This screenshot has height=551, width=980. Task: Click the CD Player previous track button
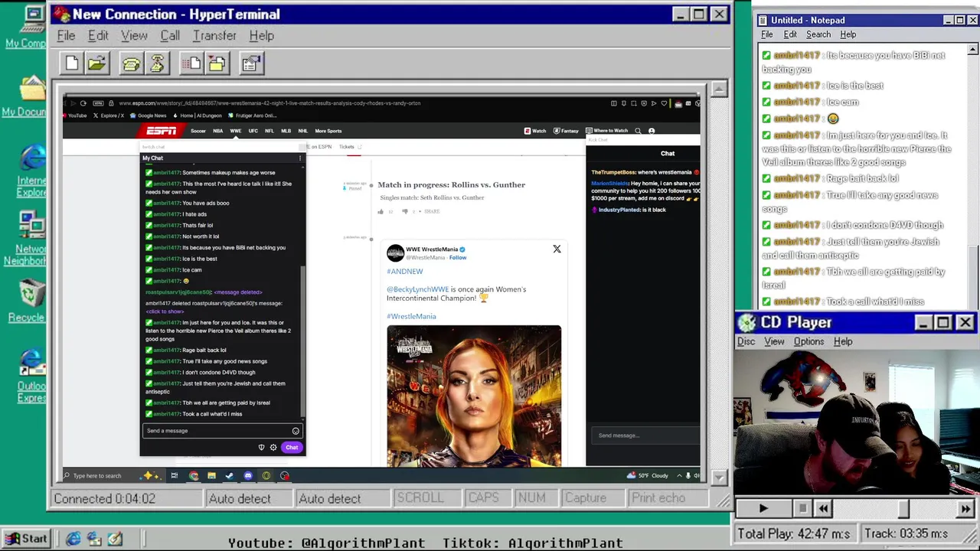pyautogui.click(x=822, y=508)
